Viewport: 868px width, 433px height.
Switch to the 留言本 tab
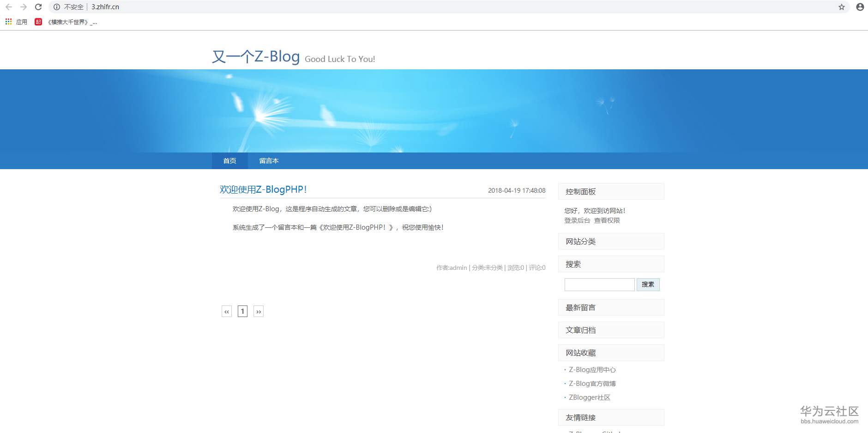(269, 161)
